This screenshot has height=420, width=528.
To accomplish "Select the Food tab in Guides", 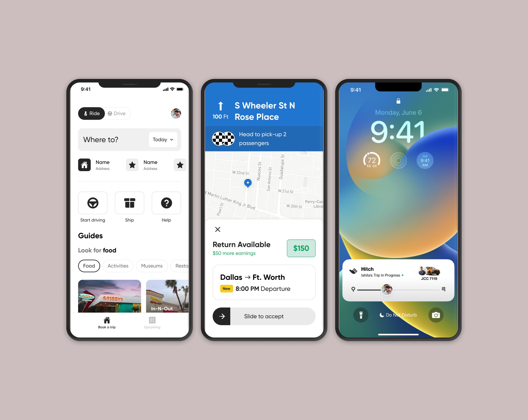I will pos(89,265).
